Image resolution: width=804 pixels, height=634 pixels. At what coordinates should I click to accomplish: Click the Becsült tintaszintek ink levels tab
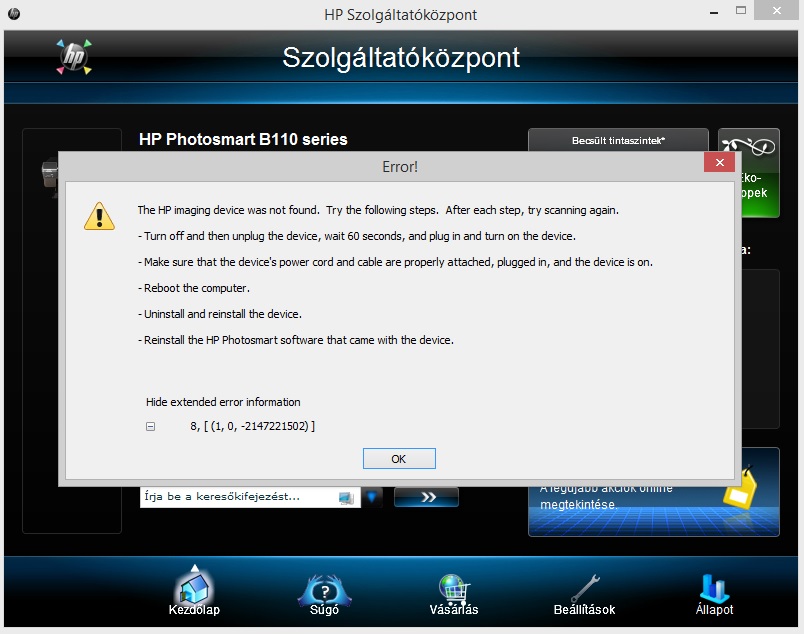618,141
